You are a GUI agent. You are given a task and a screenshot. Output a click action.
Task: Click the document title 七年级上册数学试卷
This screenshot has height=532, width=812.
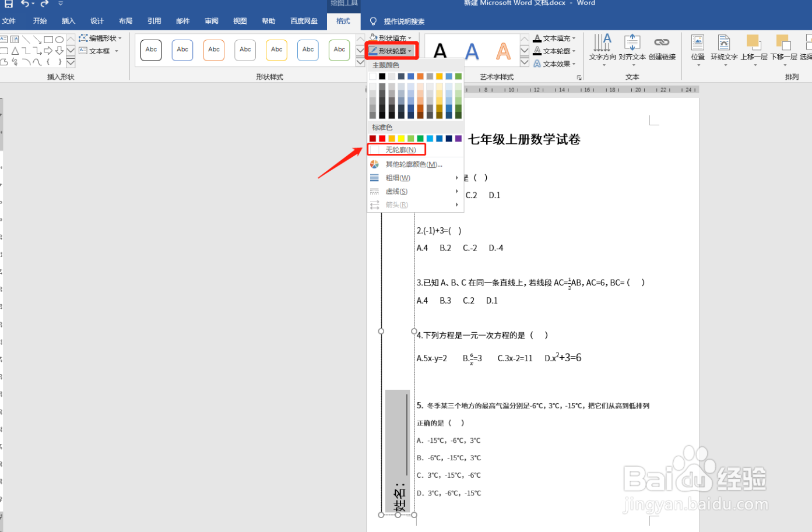coord(524,139)
